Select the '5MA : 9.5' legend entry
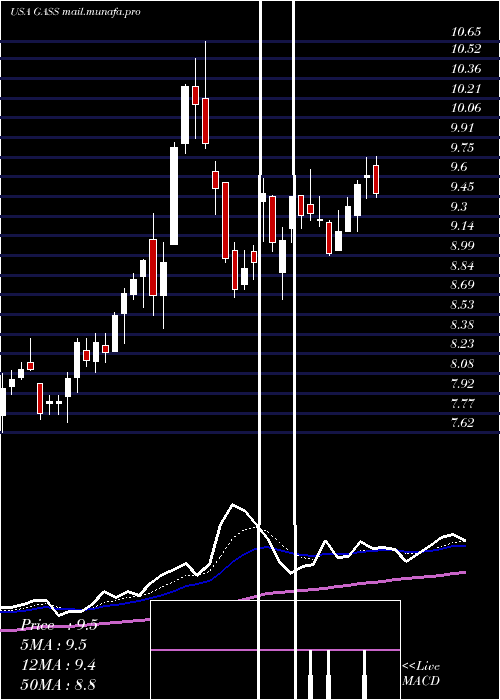500x700 pixels. coord(54,645)
